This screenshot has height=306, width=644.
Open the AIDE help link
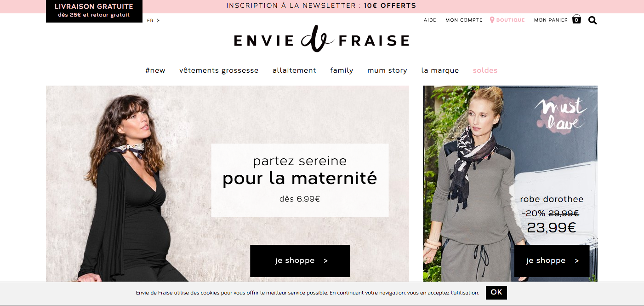(x=430, y=20)
